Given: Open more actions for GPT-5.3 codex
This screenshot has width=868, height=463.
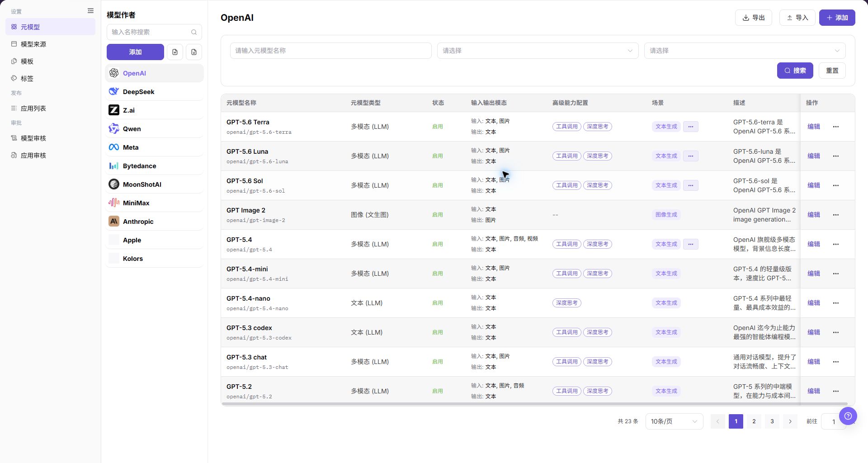Looking at the screenshot, I should click(x=836, y=332).
